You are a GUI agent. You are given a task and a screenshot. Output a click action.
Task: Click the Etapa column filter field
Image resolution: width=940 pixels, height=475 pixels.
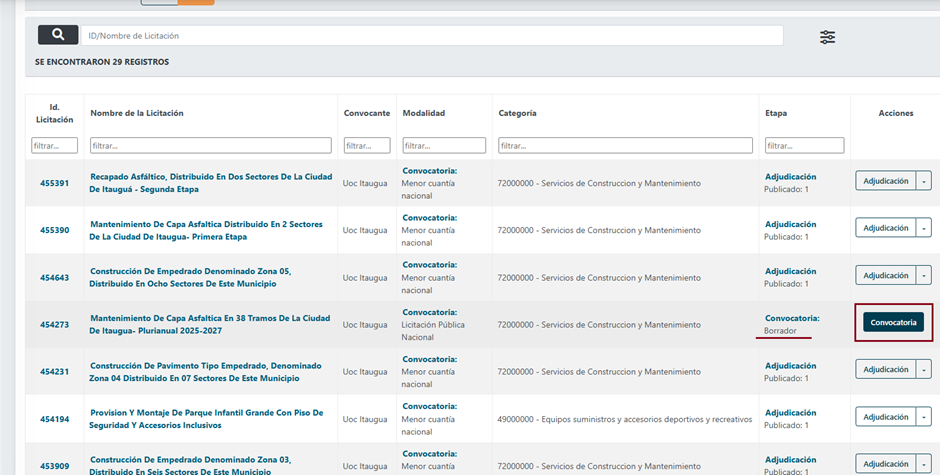coord(804,146)
